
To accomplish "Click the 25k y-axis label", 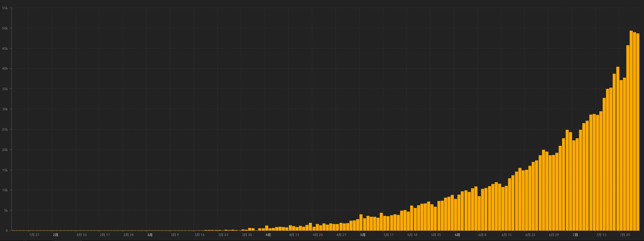I will click(x=5, y=129).
